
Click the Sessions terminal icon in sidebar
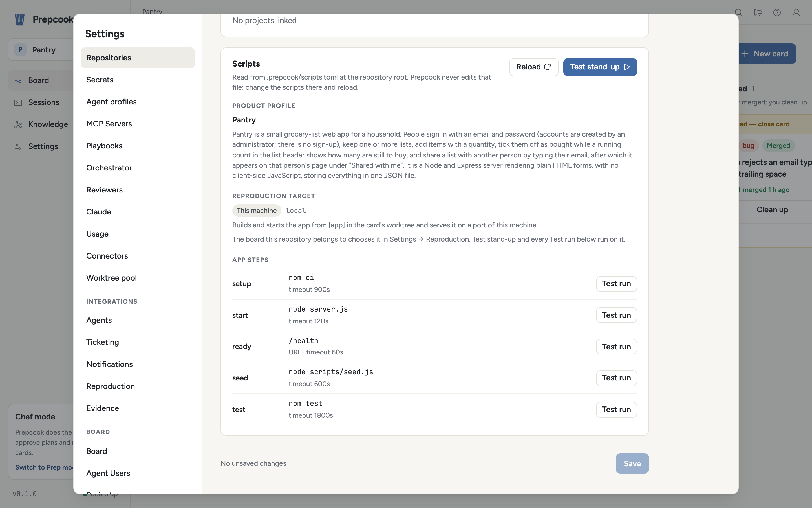coord(18,102)
